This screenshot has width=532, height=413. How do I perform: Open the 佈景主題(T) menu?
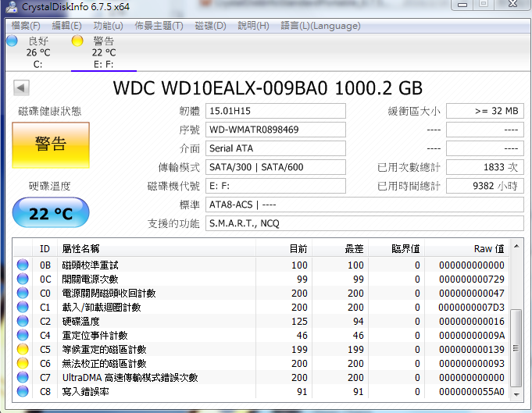pos(159,26)
